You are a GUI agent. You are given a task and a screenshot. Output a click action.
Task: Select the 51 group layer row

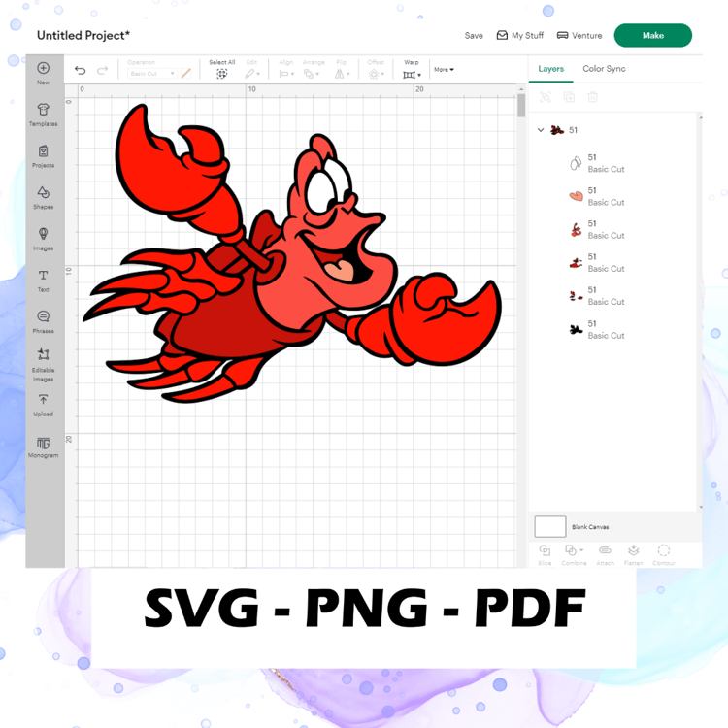click(613, 130)
